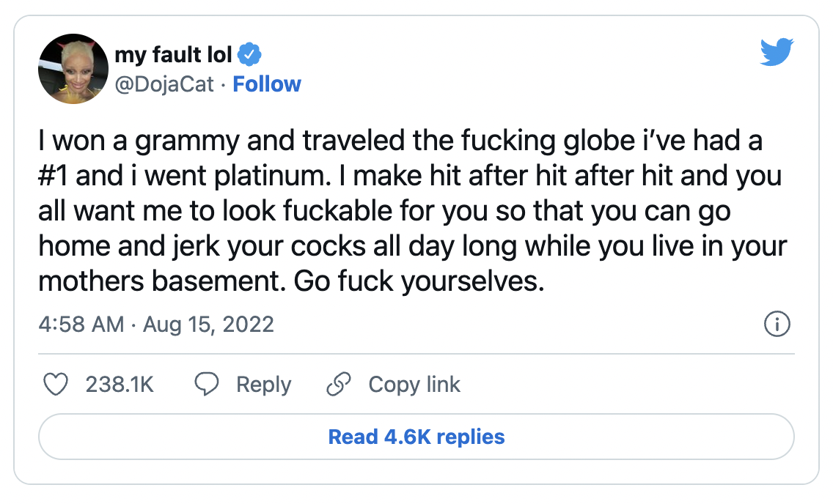Click the reply speech bubble icon
The image size is (833, 504).
point(207,384)
